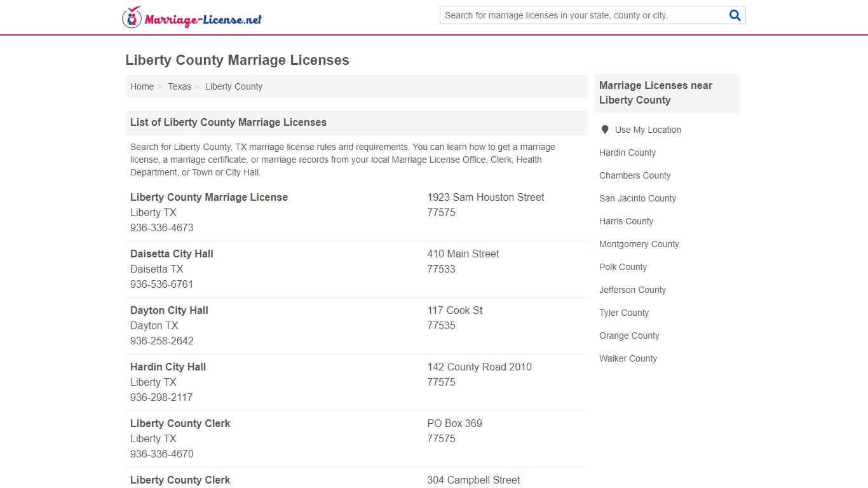
Task: Click zip code 77533
Action: (x=441, y=269)
